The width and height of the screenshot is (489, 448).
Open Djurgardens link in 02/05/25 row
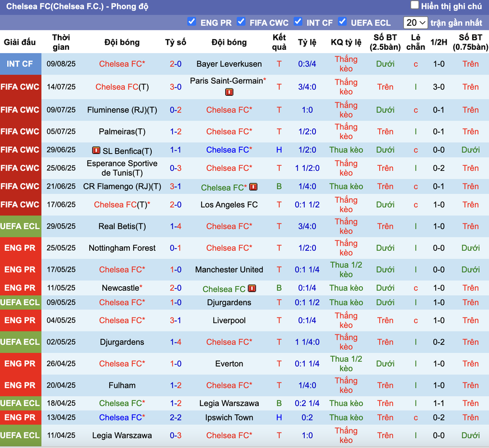(122, 342)
